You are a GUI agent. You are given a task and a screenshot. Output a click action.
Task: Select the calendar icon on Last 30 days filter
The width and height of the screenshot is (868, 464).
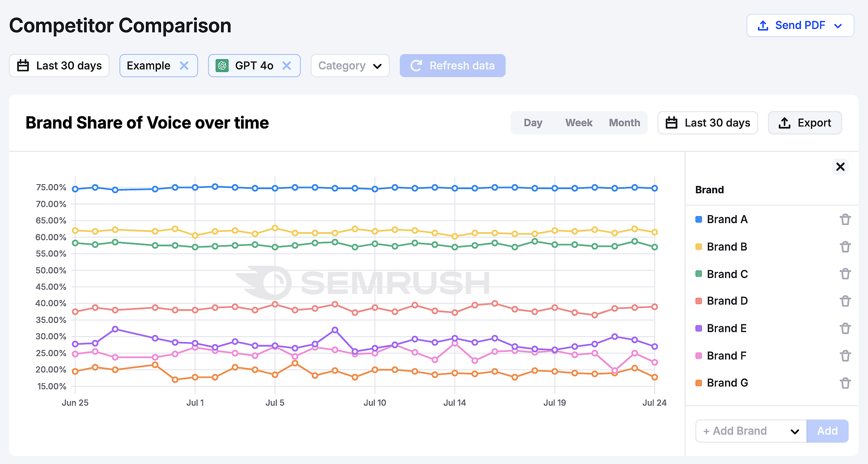[x=23, y=65]
